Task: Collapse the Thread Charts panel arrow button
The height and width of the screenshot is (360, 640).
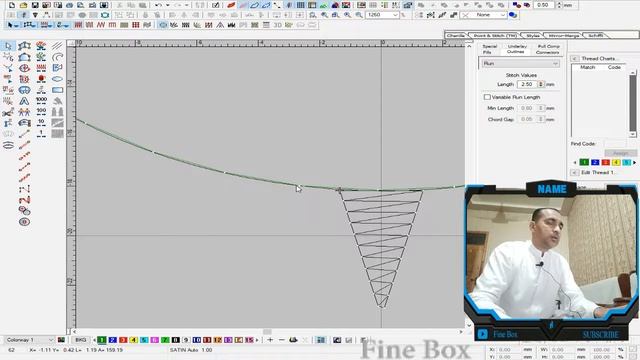Action: [x=574, y=59]
